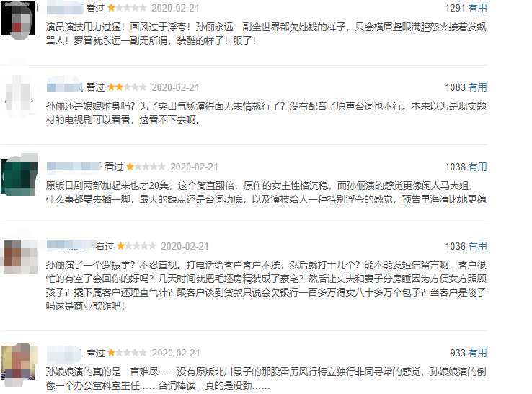Open username on the 罗振宇 review
This screenshot has width=532, height=394.
[71, 245]
